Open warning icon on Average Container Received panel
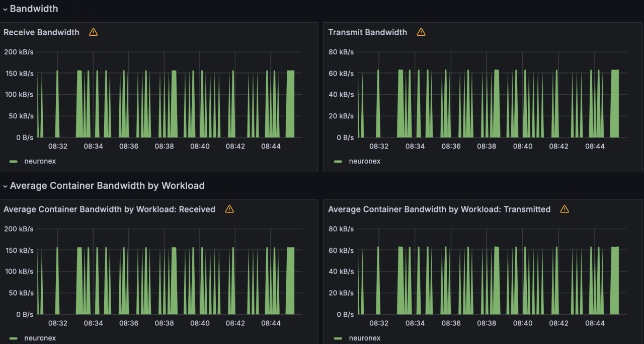The image size is (644, 344). tap(229, 209)
